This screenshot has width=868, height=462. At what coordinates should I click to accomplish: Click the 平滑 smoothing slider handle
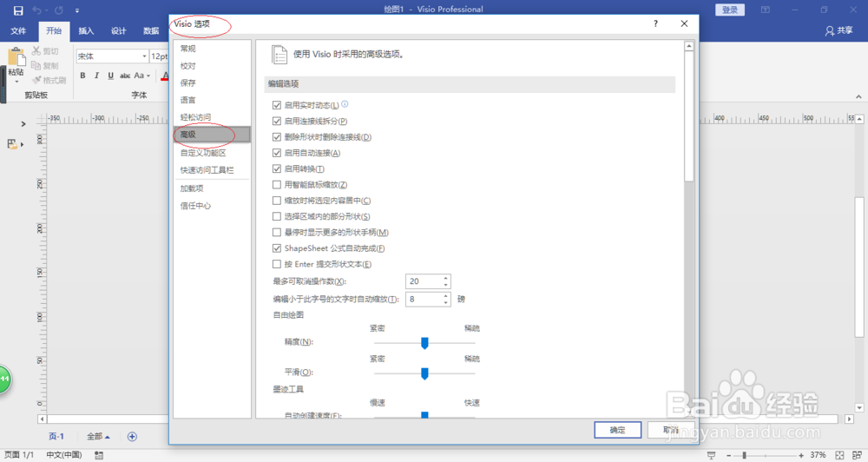click(x=424, y=374)
